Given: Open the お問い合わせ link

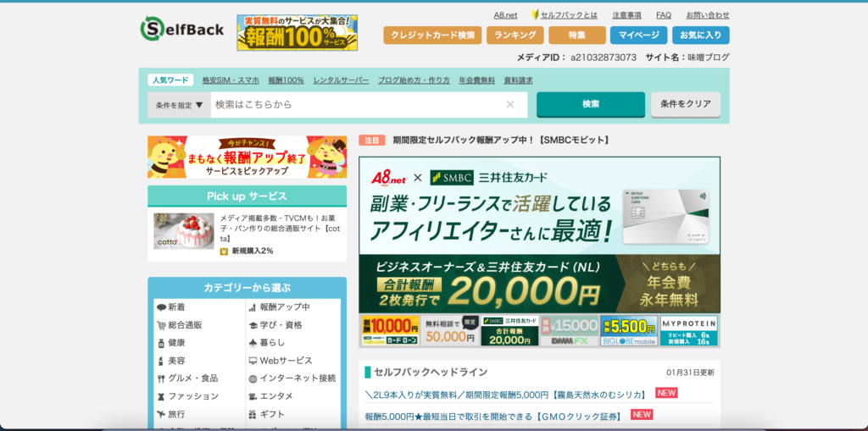Looking at the screenshot, I should pos(708,15).
